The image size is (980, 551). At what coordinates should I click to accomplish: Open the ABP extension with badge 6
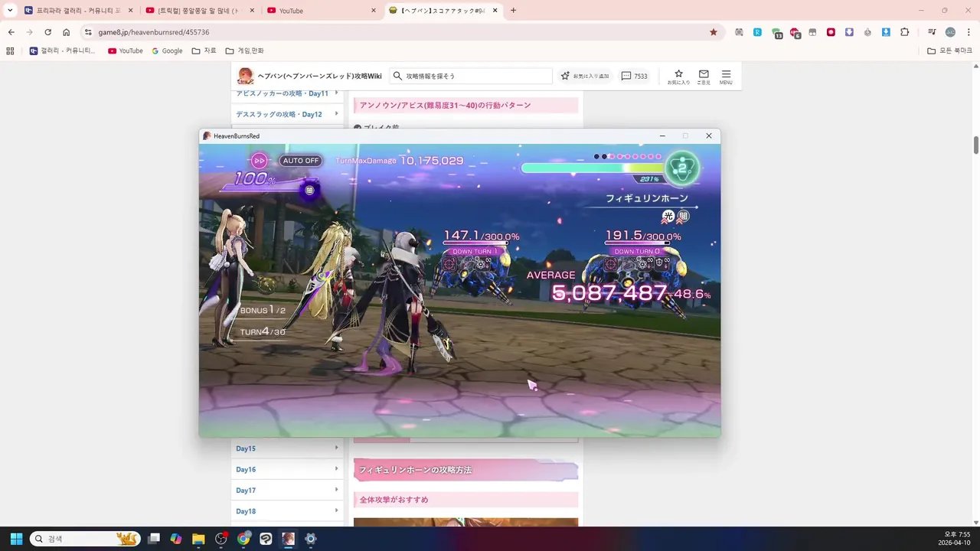pyautogui.click(x=795, y=33)
